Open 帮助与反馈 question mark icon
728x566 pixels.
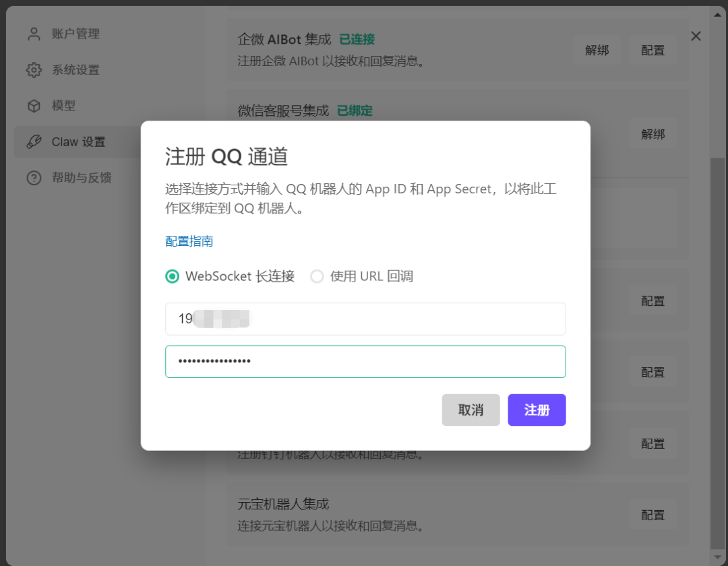33,177
